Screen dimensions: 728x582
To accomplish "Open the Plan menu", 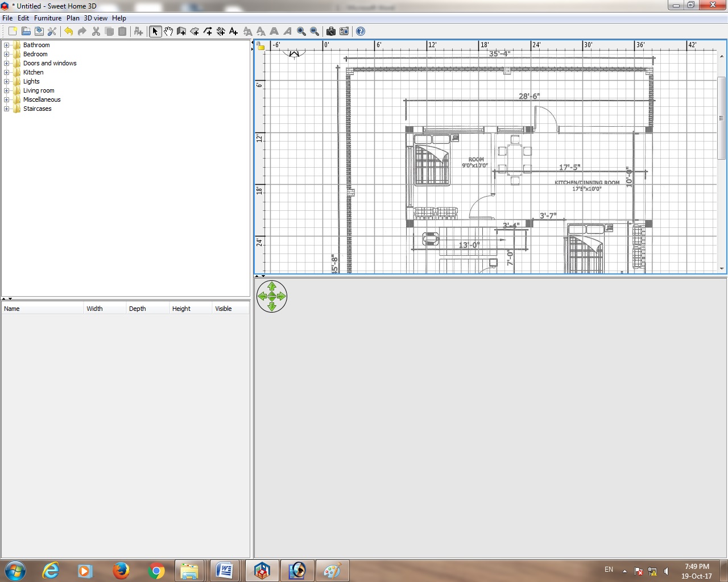I will pyautogui.click(x=73, y=18).
